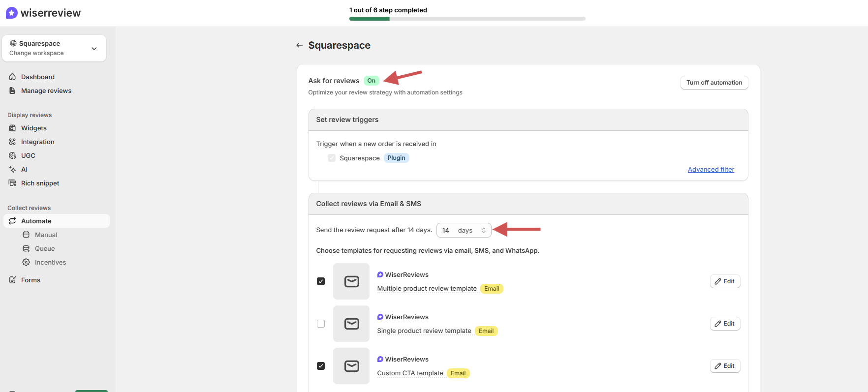The image size is (868, 392).
Task: Open the Manual submenu item
Action: (x=46, y=235)
